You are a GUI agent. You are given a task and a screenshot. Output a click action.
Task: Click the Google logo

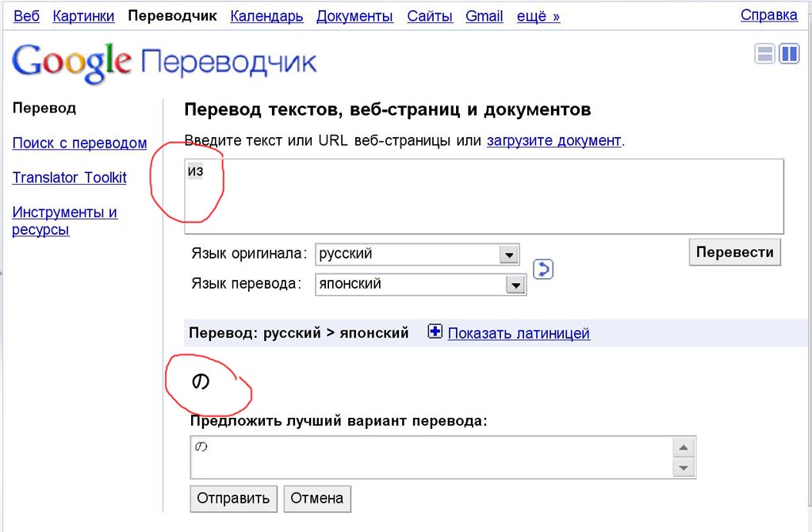pyautogui.click(x=71, y=63)
